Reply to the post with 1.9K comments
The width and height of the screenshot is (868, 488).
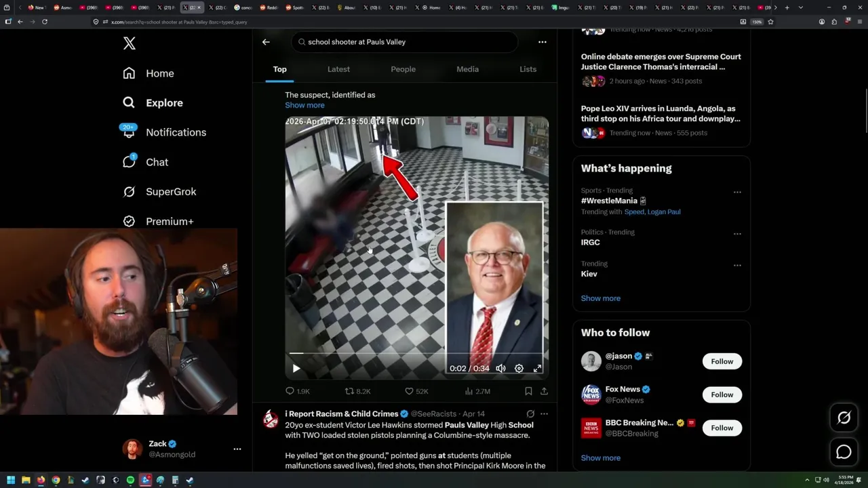coord(298,391)
